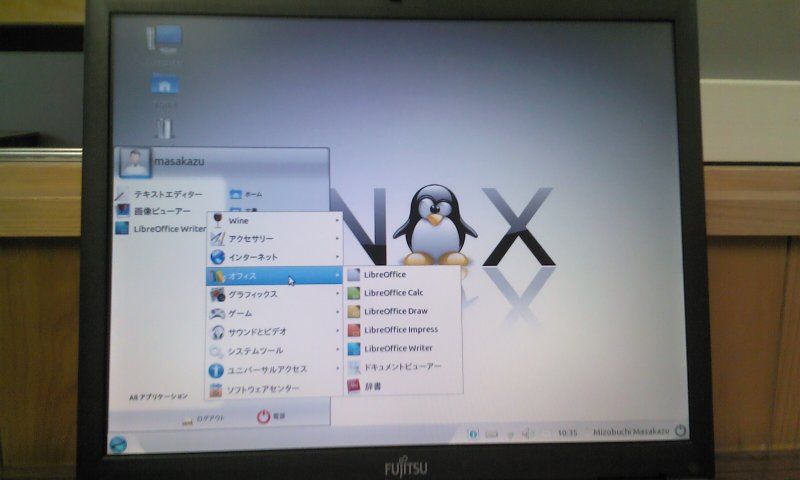The width and height of the screenshot is (800, 480).
Task: Open LibreOffice Draw
Action: [x=403, y=311]
